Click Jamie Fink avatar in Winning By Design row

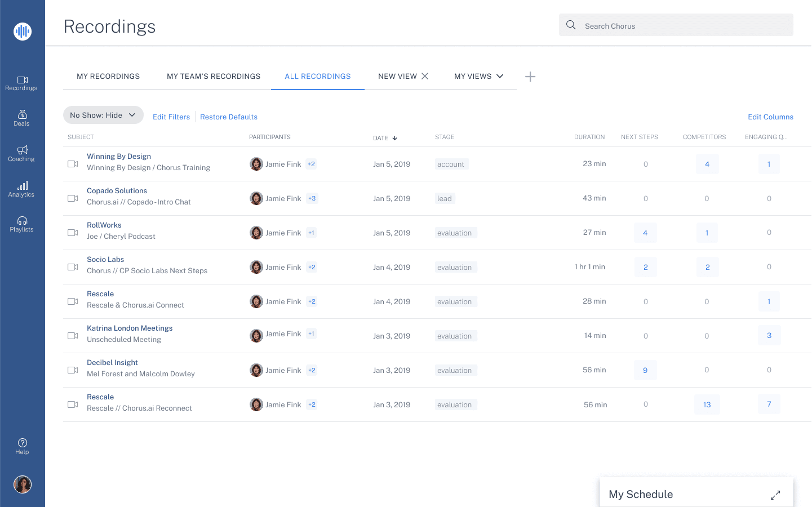(256, 164)
